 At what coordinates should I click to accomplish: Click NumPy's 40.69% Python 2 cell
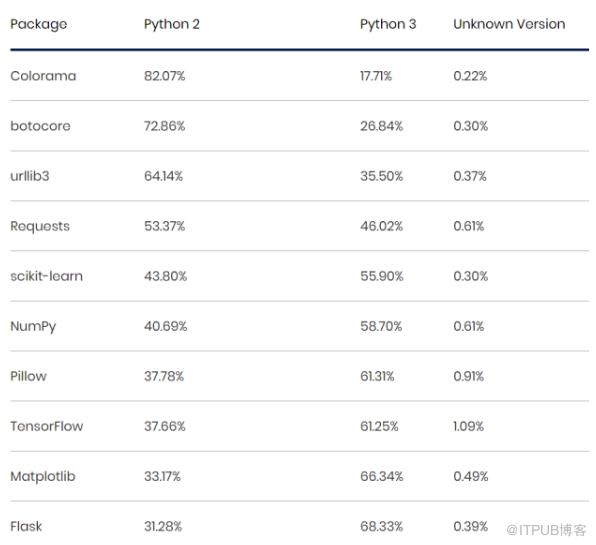(x=166, y=326)
